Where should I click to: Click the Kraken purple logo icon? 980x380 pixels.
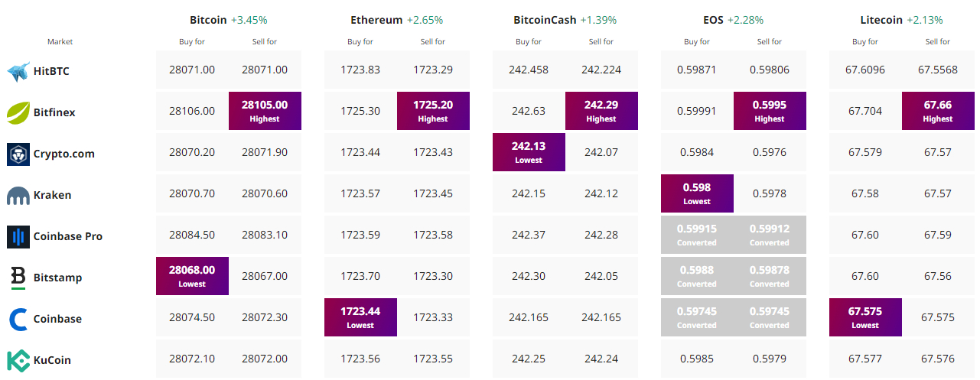18,196
